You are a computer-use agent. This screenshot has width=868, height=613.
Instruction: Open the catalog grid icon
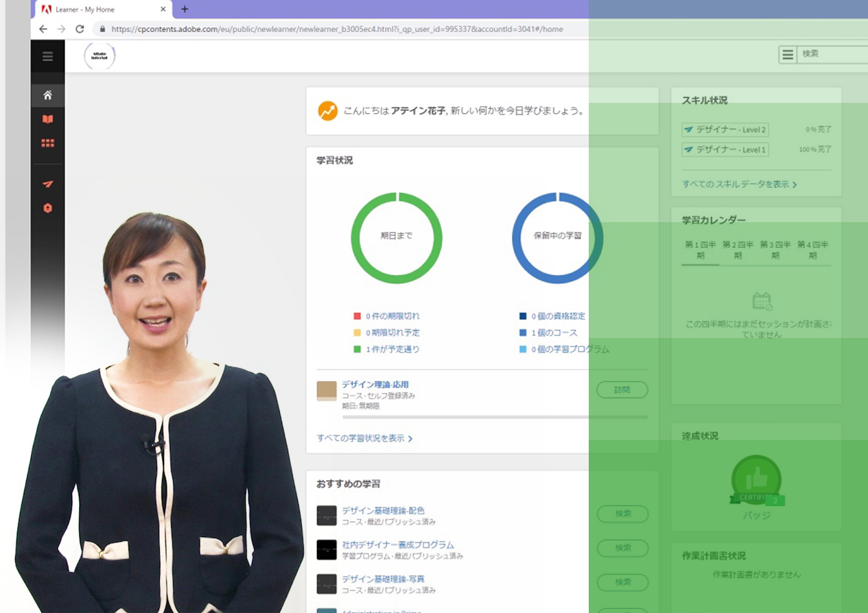pos(47,143)
